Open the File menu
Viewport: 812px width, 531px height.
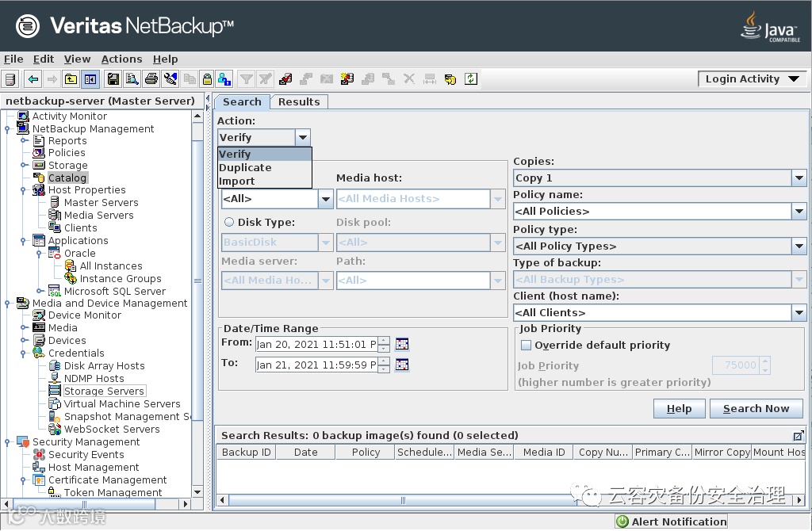coord(13,59)
